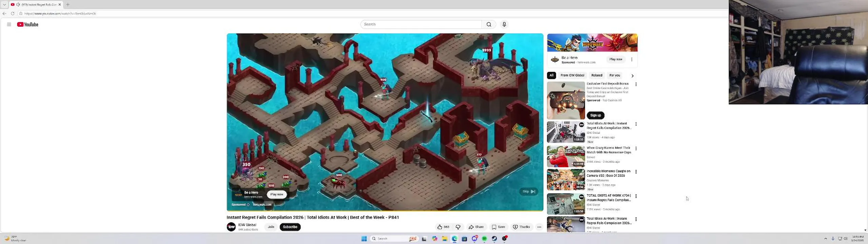Open the weather widget on the taskbar
This screenshot has height=244, width=868.
[15, 239]
